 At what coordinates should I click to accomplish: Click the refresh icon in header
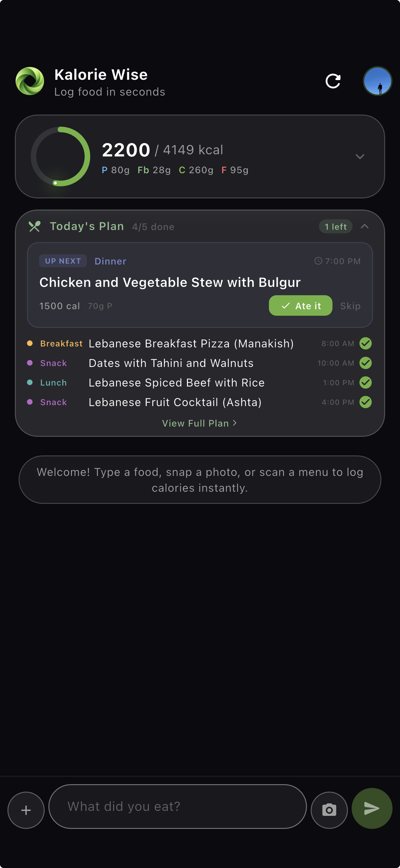[333, 81]
